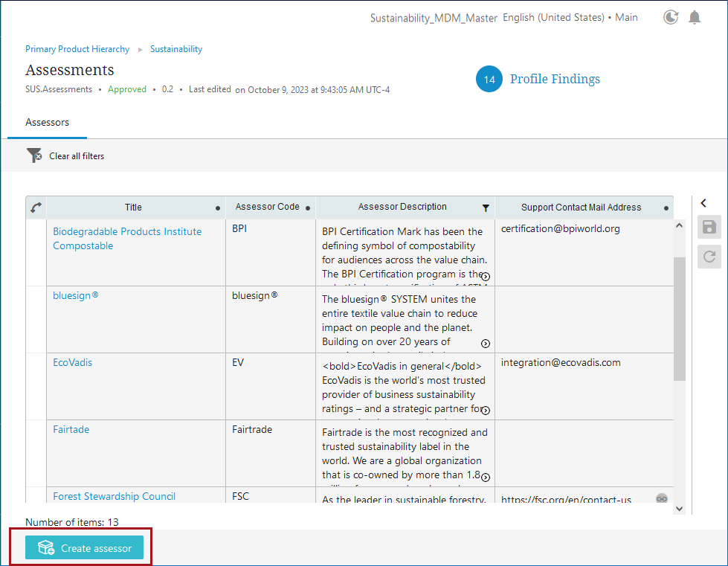Go to Primary Product Hierarchy breadcrumb
This screenshot has height=566, width=728.
click(77, 49)
